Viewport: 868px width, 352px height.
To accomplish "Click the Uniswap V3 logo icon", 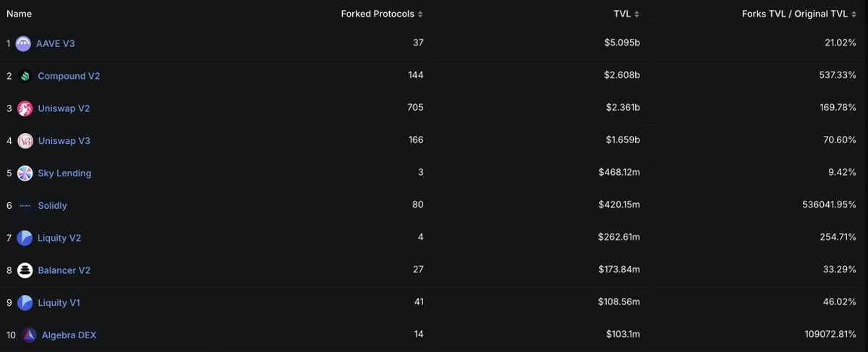I will coord(25,141).
